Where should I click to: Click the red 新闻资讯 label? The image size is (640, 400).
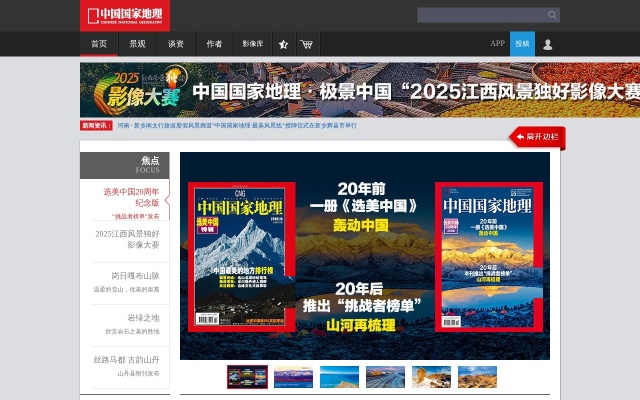(97, 126)
